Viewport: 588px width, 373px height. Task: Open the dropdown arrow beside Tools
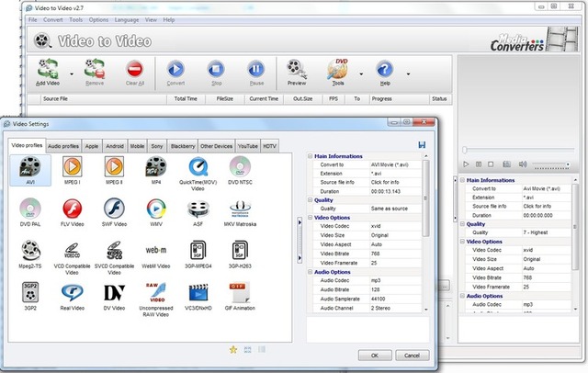click(x=361, y=73)
